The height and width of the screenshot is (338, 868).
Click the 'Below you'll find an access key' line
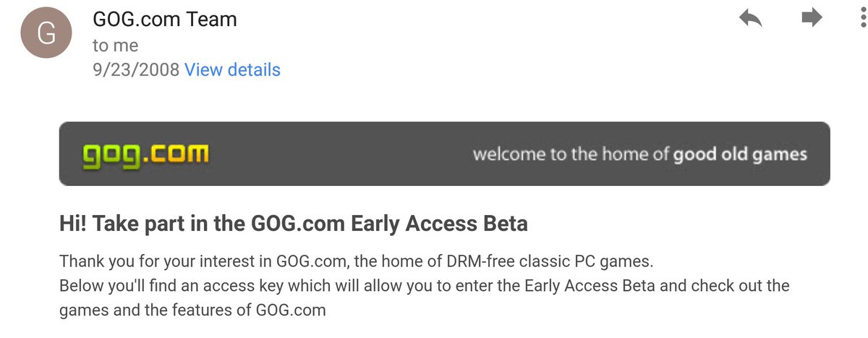point(424,285)
